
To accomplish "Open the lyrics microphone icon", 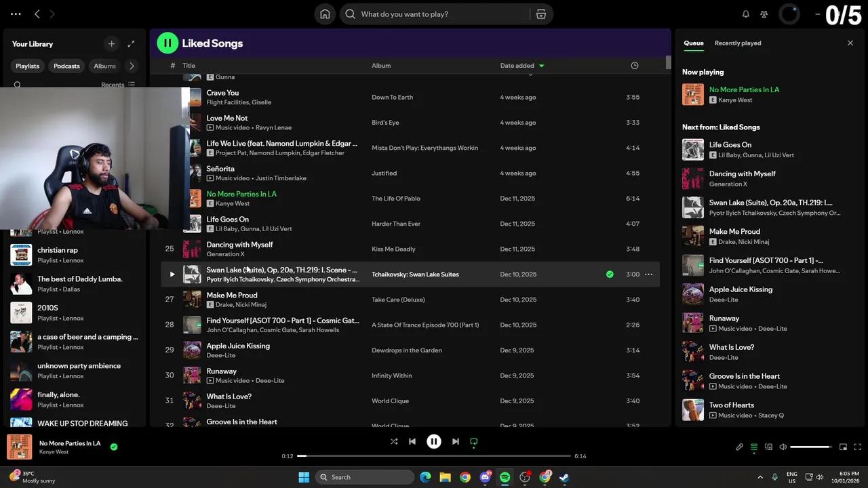I will tap(740, 447).
